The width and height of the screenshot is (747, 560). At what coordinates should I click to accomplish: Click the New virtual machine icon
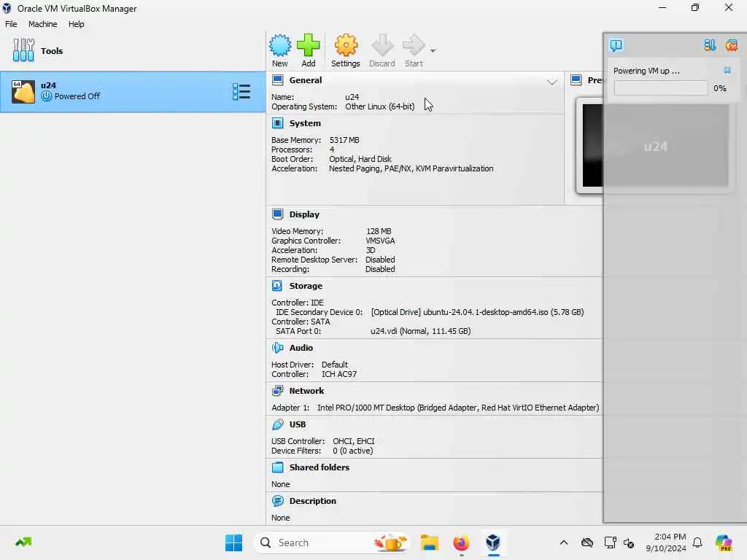(280, 46)
